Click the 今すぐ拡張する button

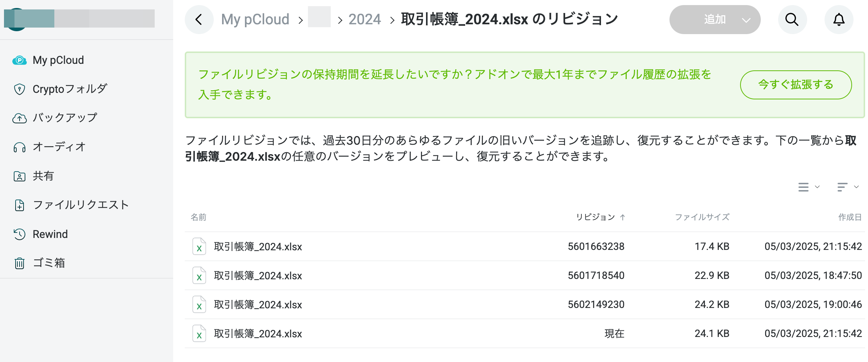point(796,85)
